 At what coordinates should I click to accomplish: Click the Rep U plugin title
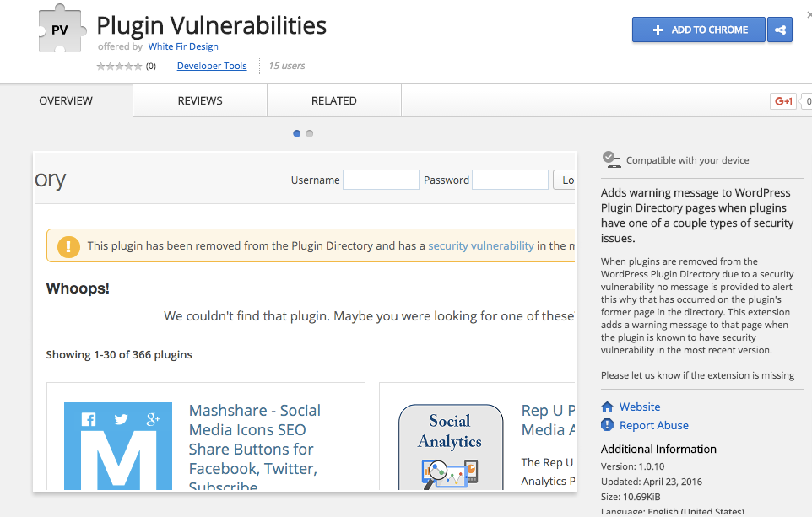(548, 420)
